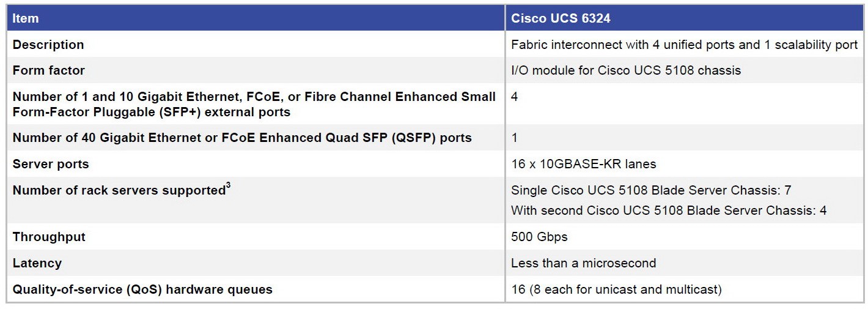Click "Less than a microsecond" latency value

coord(584,263)
